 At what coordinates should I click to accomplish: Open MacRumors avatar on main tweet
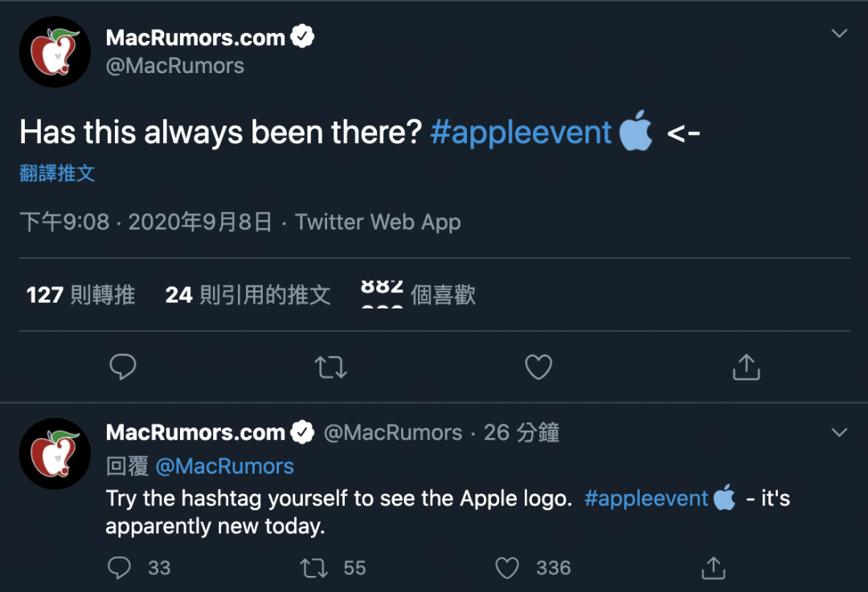pyautogui.click(x=55, y=51)
